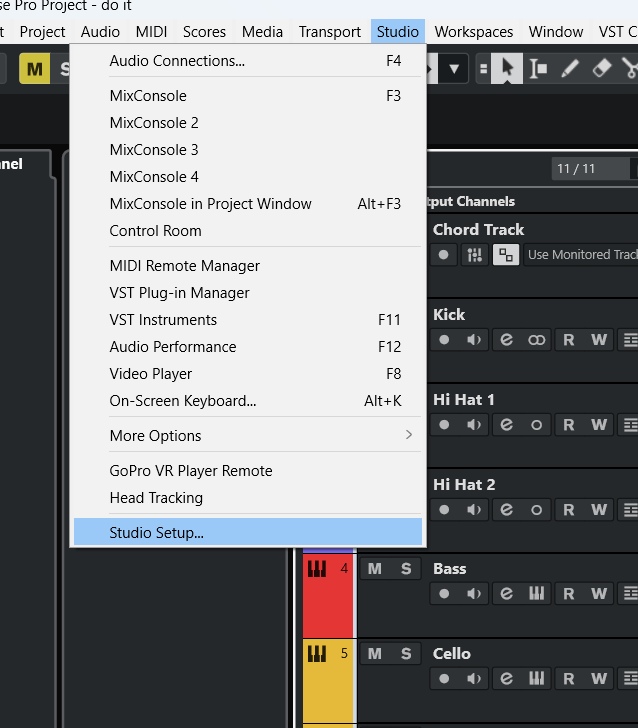Toggle monitor on Hi Hat 1
The height and width of the screenshot is (728, 638).
(474, 425)
